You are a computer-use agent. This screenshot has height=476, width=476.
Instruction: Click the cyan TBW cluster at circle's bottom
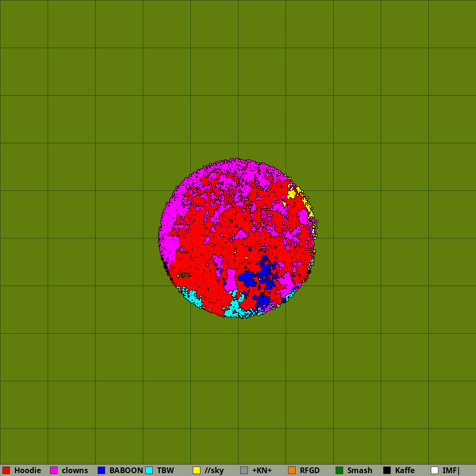(233, 309)
